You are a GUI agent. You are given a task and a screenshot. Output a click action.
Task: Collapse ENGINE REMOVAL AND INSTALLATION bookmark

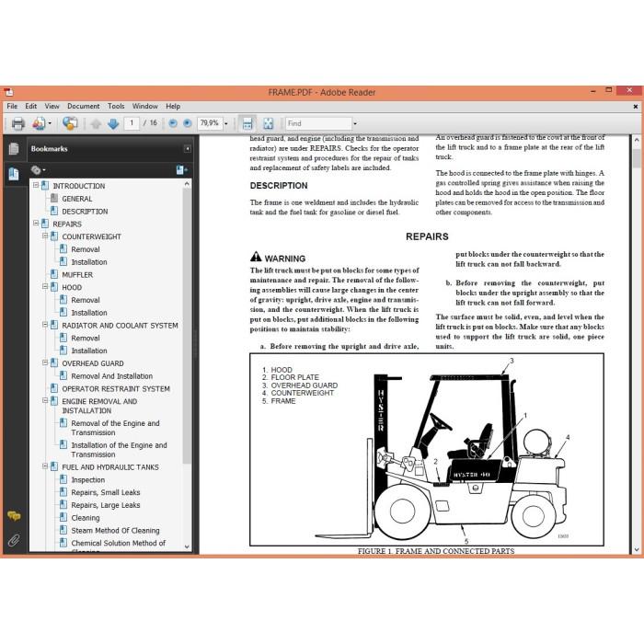point(45,400)
